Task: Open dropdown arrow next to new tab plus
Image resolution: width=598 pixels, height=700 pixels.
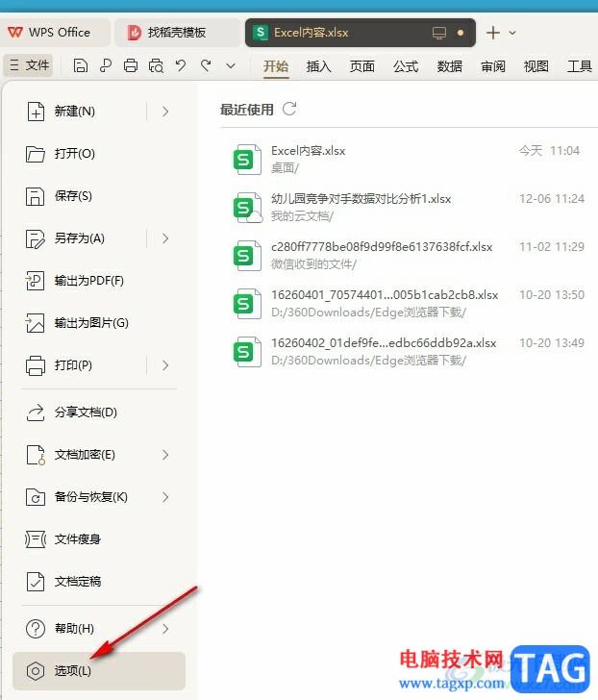Action: (512, 33)
